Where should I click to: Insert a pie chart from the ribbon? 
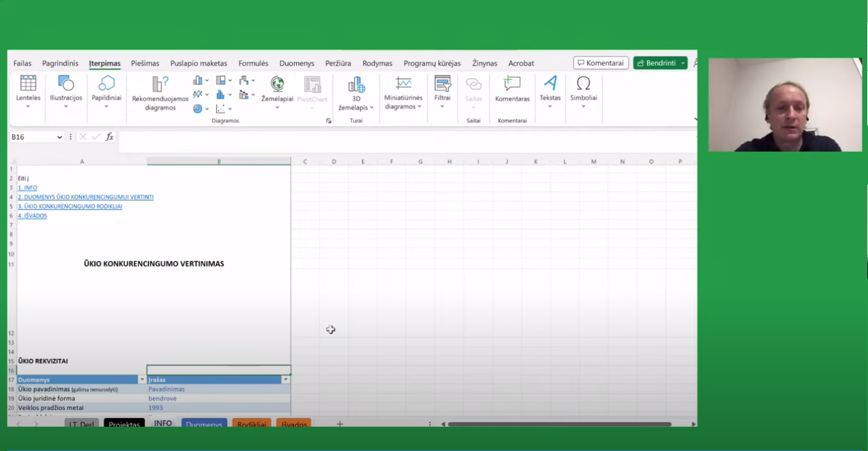coord(197,108)
